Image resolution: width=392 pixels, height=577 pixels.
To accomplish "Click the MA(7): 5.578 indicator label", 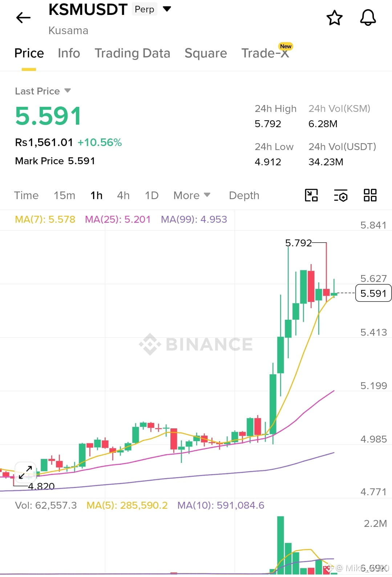I will click(x=45, y=219).
